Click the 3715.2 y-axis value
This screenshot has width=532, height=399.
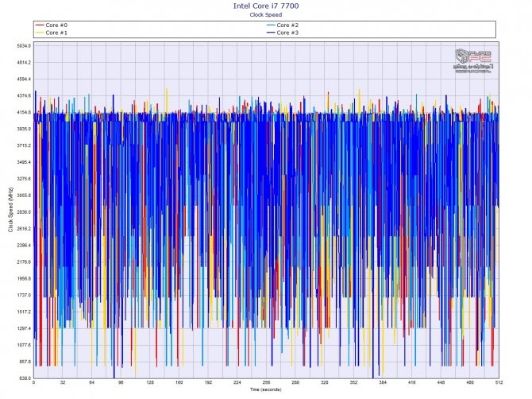pos(24,145)
